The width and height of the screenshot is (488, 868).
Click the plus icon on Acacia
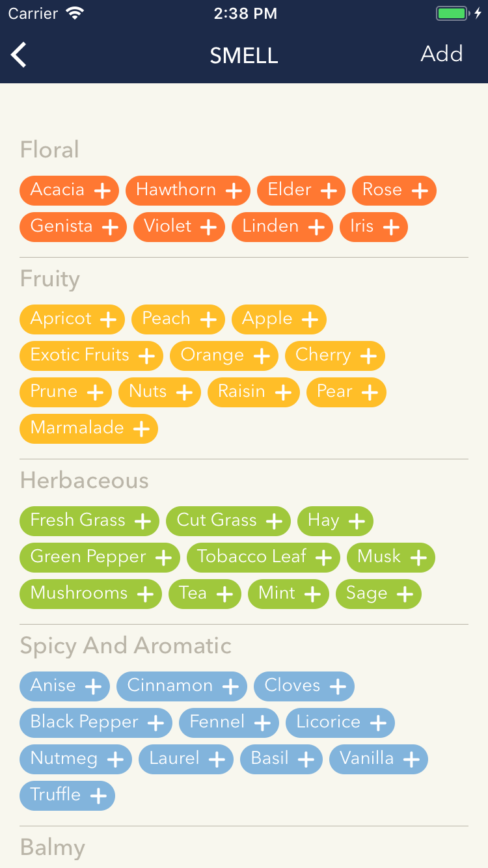click(102, 191)
